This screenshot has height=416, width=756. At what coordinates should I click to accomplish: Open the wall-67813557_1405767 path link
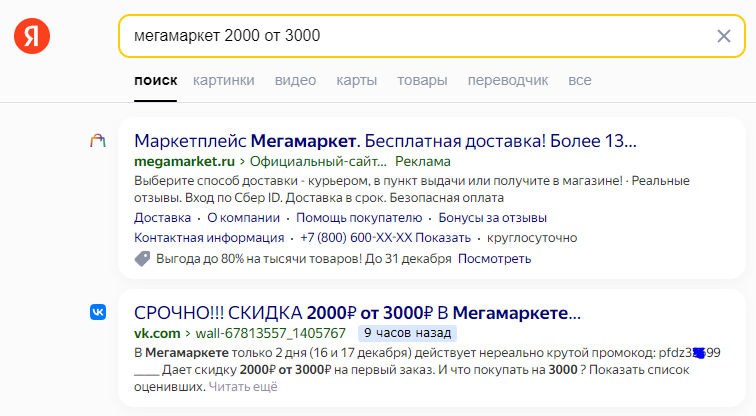(270, 333)
